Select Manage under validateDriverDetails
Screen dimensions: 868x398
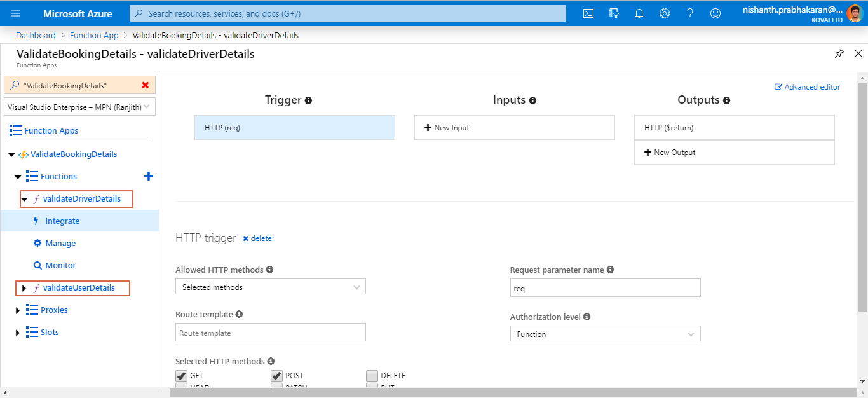[x=60, y=244]
